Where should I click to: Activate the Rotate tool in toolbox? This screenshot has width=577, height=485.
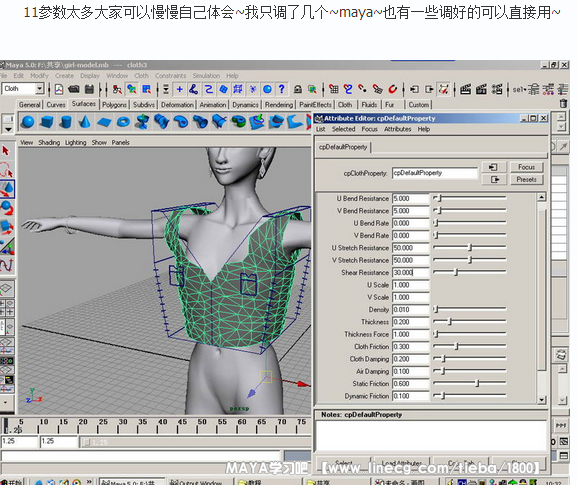pos(7,208)
